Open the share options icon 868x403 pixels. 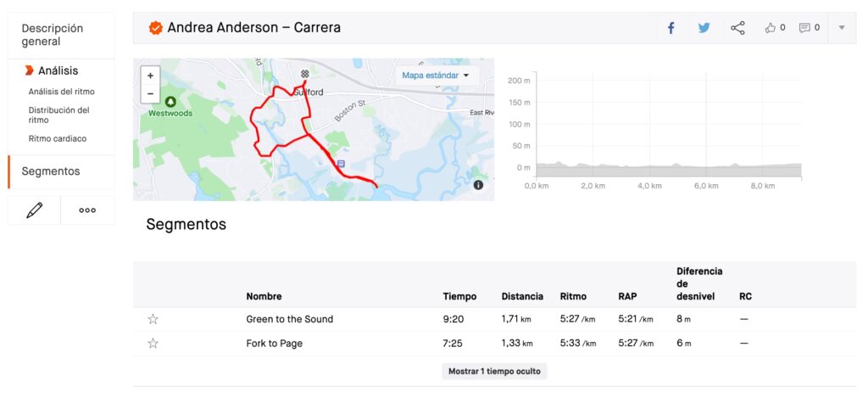737,28
